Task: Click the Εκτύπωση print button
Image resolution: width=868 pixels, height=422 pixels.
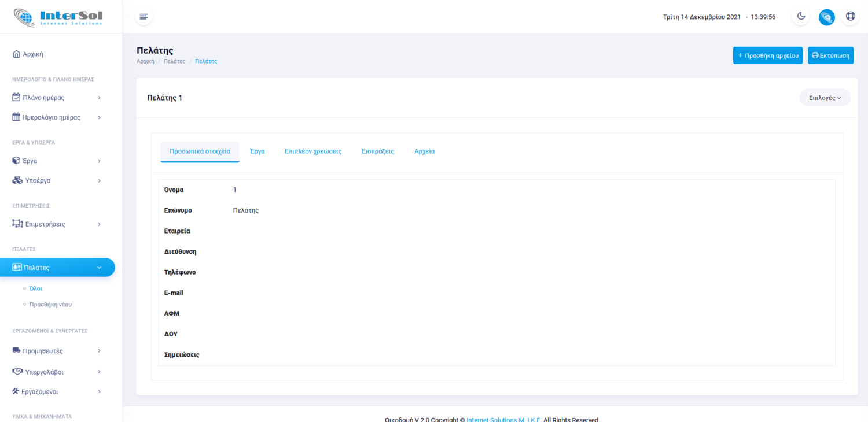Action: coord(830,55)
